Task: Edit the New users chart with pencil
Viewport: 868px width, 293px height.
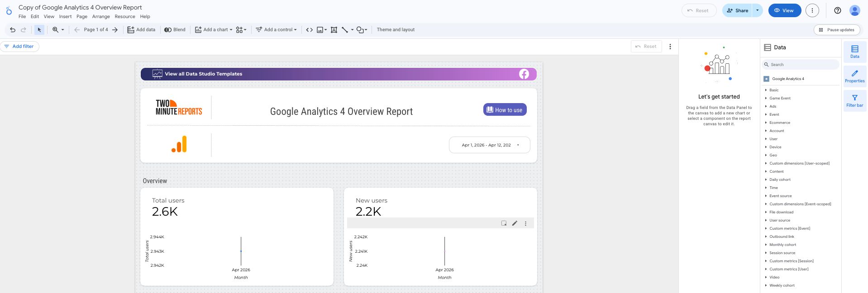Action: [x=515, y=223]
